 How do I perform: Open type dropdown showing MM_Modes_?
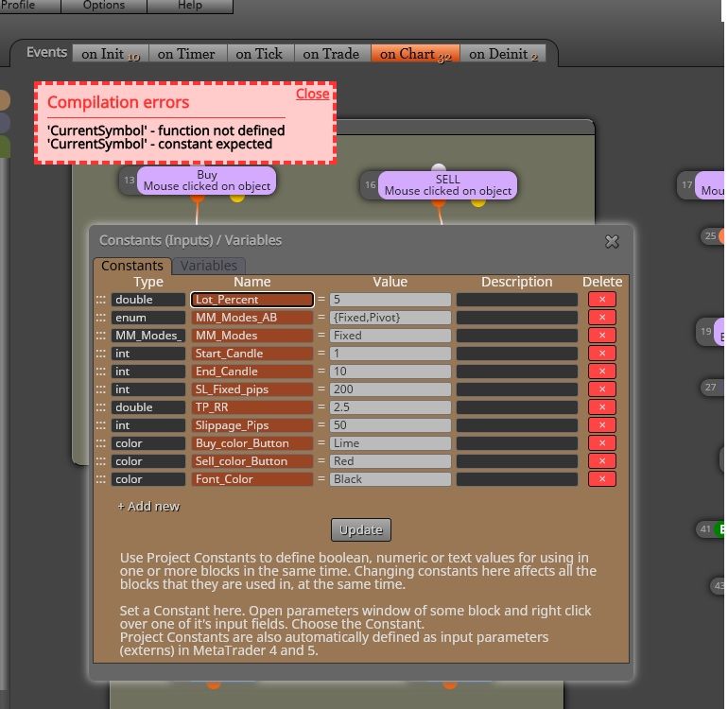[x=148, y=336]
